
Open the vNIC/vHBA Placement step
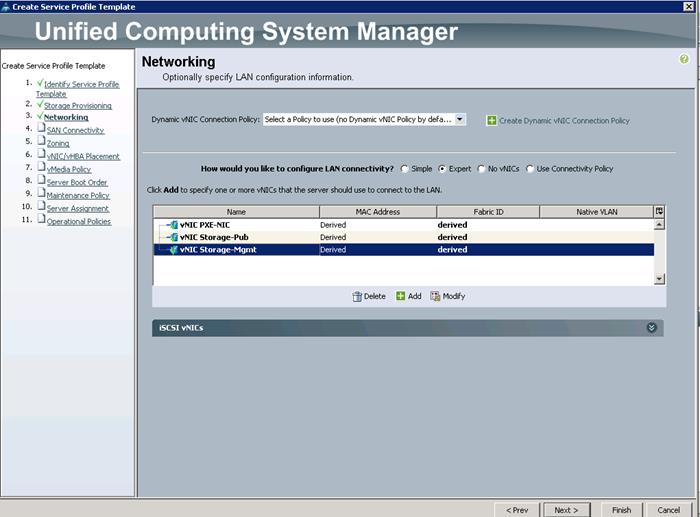pyautogui.click(x=83, y=156)
